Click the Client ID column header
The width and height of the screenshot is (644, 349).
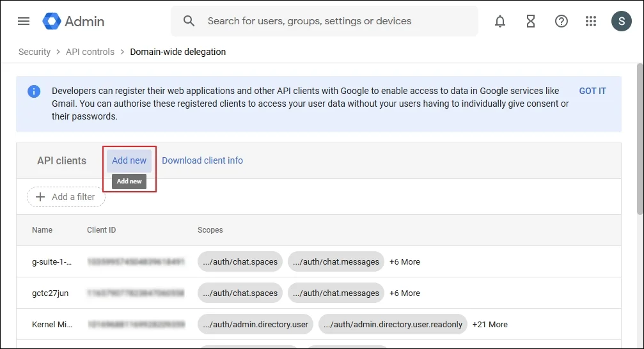102,230
